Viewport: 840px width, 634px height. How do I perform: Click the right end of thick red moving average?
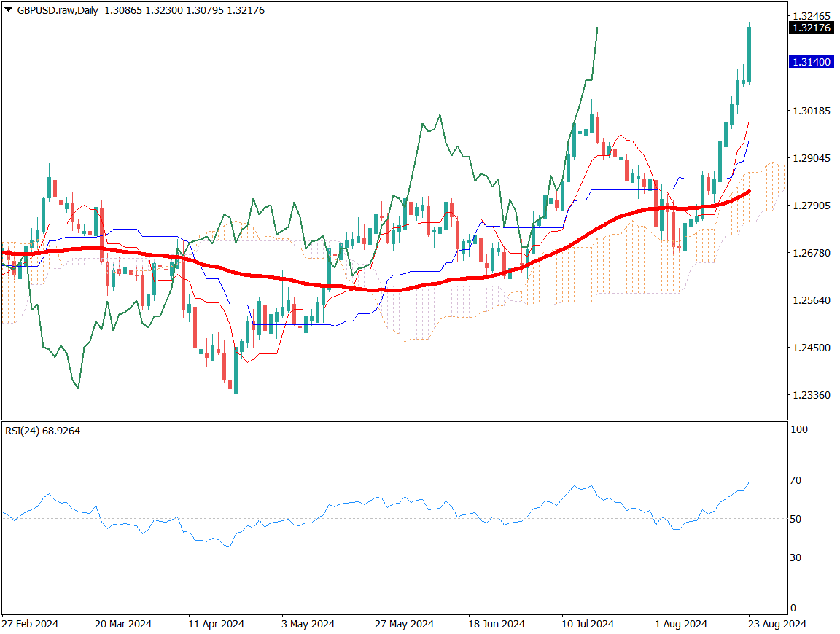point(749,192)
